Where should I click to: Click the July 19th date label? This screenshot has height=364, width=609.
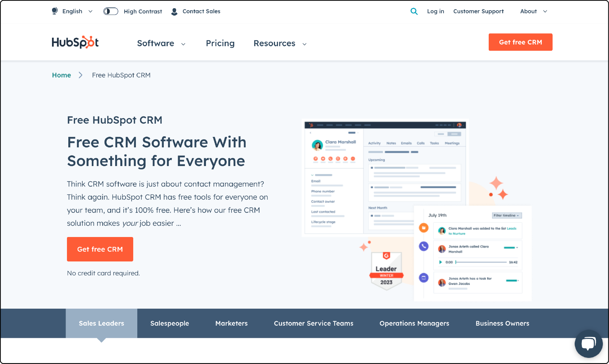click(x=437, y=215)
